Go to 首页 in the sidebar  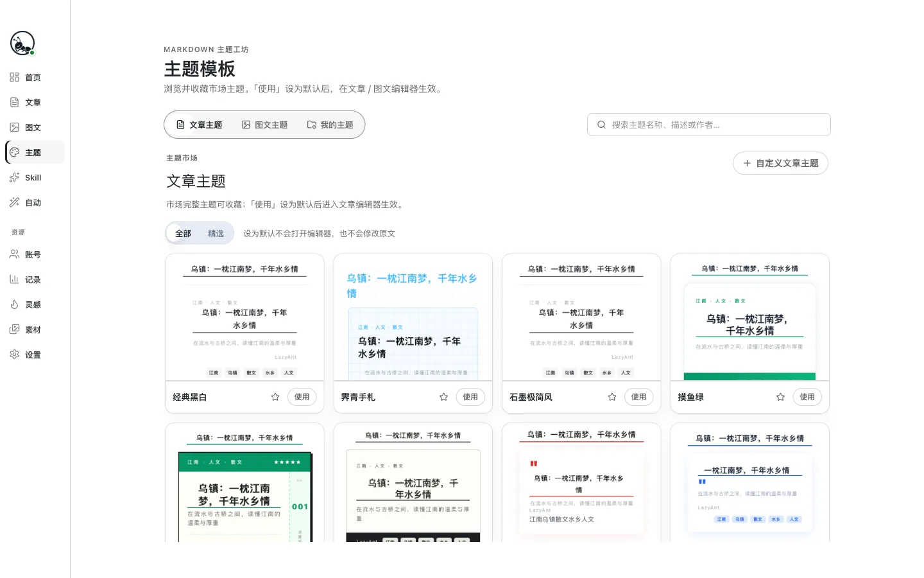click(x=35, y=77)
